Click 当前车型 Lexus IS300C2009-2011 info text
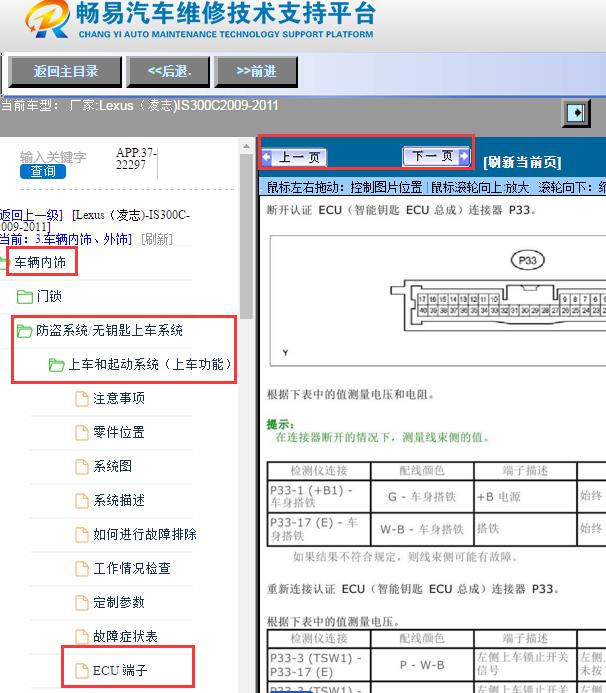Screen dimensions: 606x693 pos(139,106)
